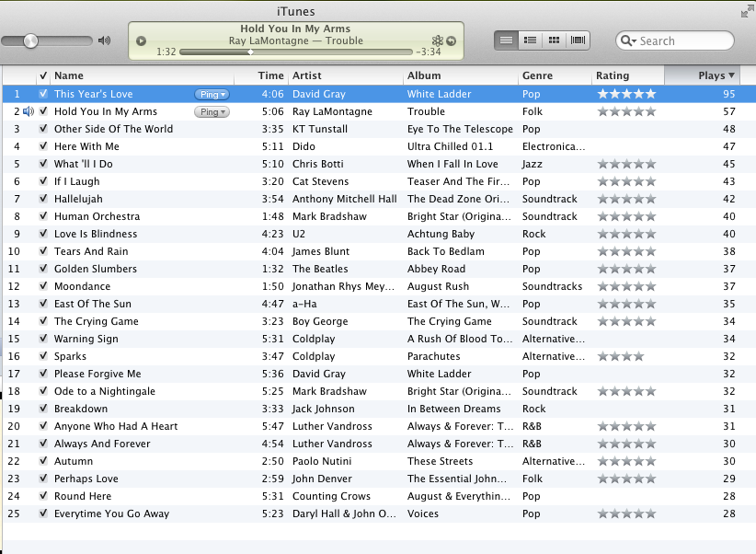Select the song Perhaps Love

[86, 479]
